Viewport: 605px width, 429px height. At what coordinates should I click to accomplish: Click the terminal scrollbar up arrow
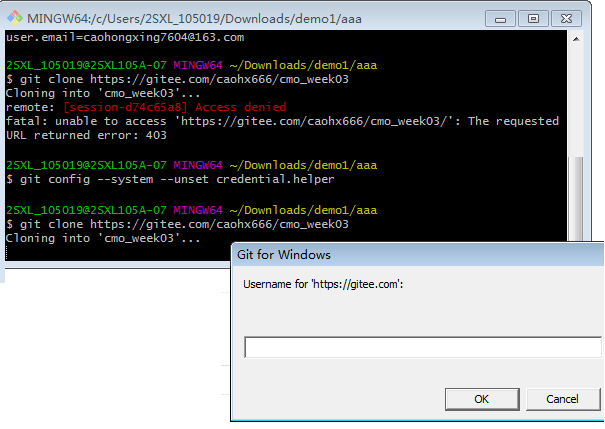click(x=576, y=39)
